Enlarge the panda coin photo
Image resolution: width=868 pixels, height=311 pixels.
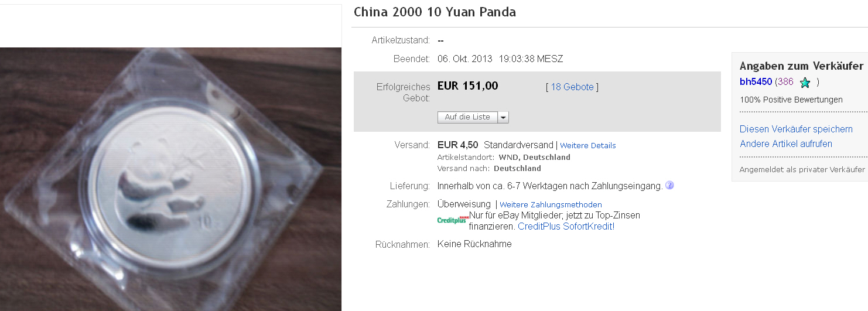170,179
